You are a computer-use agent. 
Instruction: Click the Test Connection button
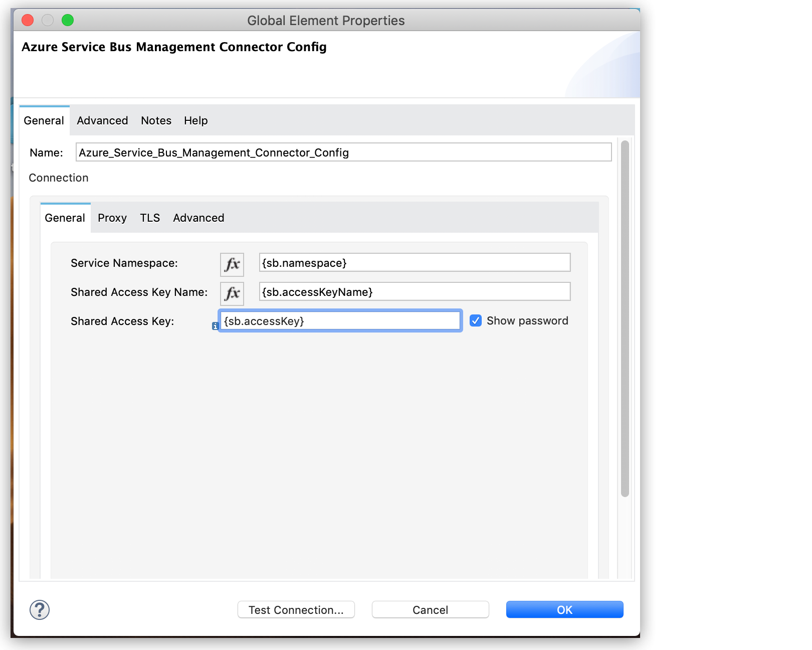(x=296, y=609)
